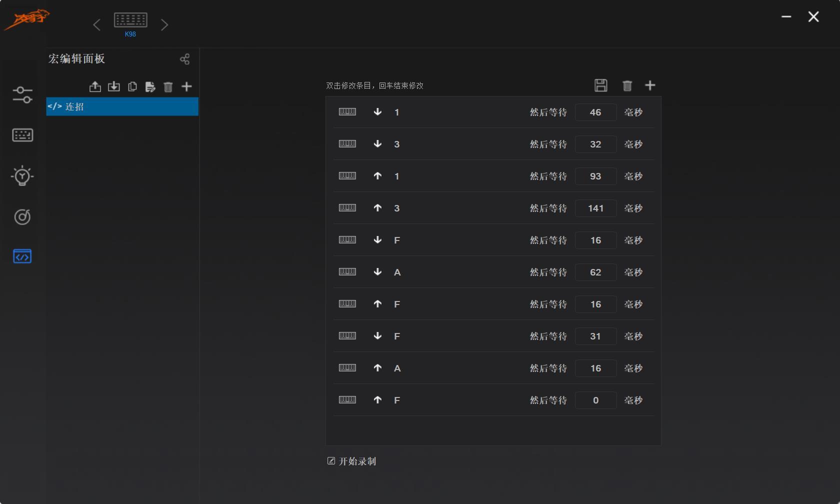Toggle the down-arrow on the first key entry

click(x=377, y=112)
